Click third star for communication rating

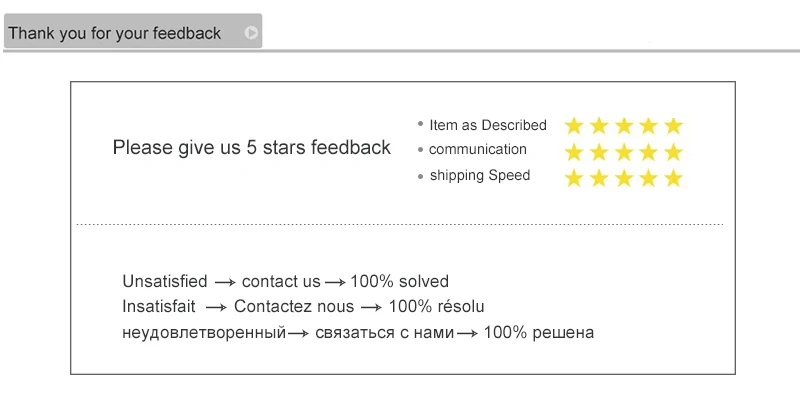tap(624, 152)
